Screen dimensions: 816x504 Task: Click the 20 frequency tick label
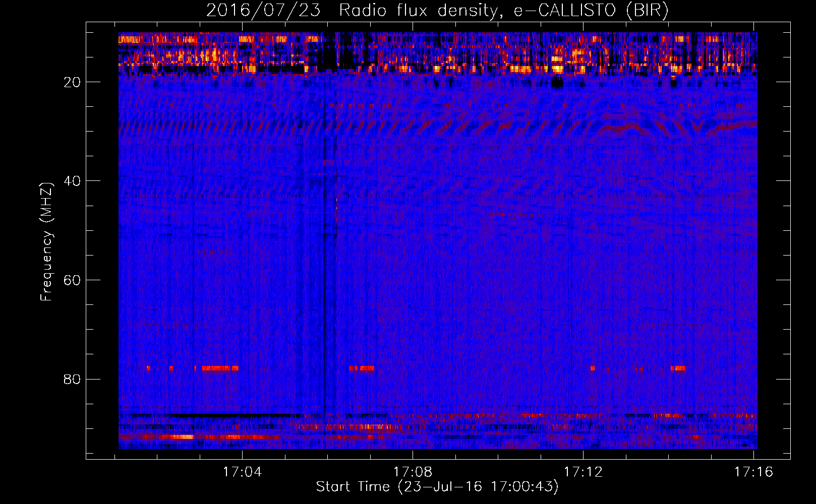click(73, 82)
